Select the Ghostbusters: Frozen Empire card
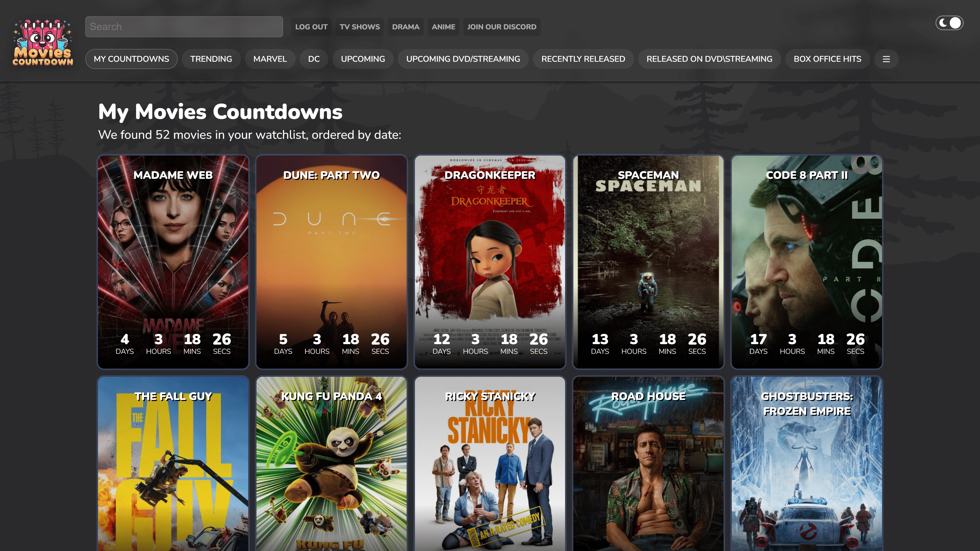The image size is (980, 551). (806, 464)
